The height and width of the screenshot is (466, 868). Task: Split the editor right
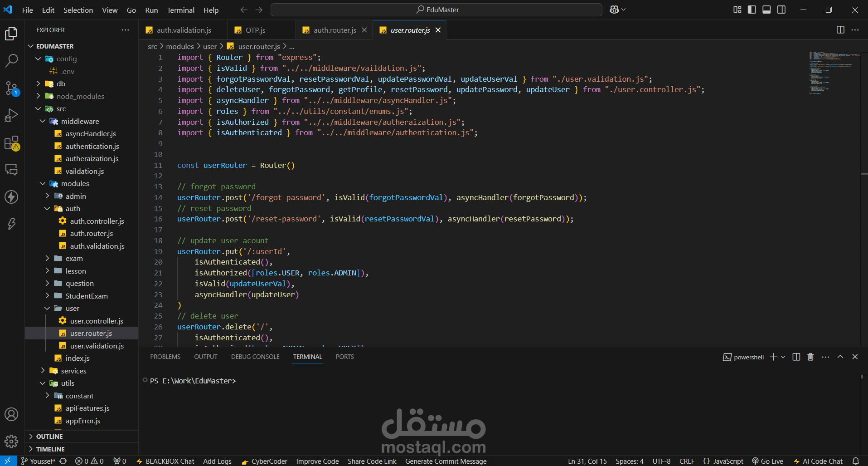pos(840,30)
